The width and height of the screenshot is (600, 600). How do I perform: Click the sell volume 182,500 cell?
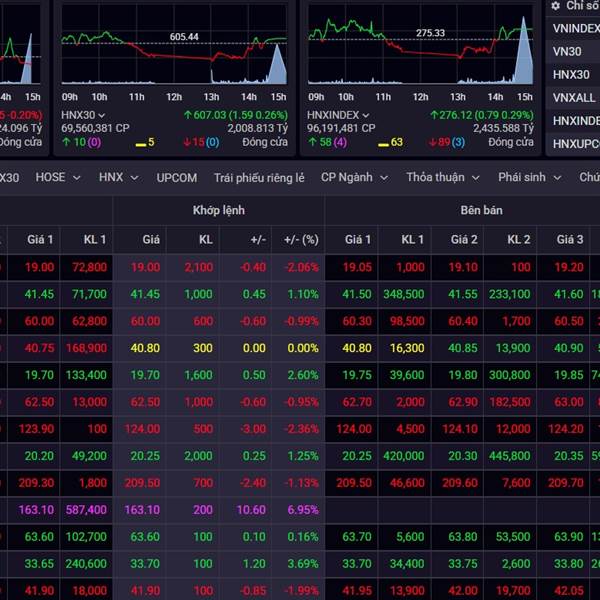509,402
